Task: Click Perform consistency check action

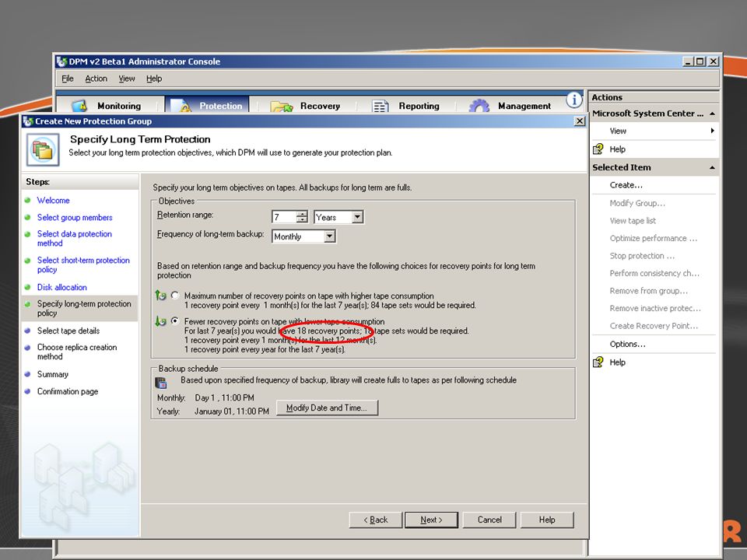Action: coord(654,273)
